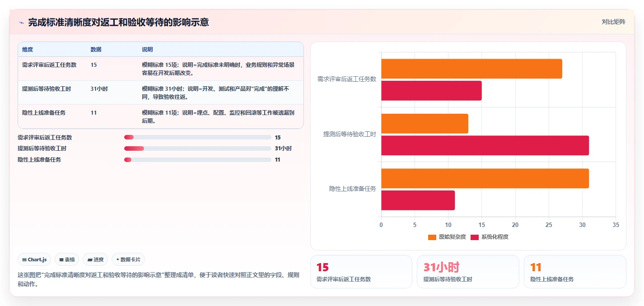Click the lightning icon beside the title
This screenshot has height=306, width=644.
click(21, 23)
